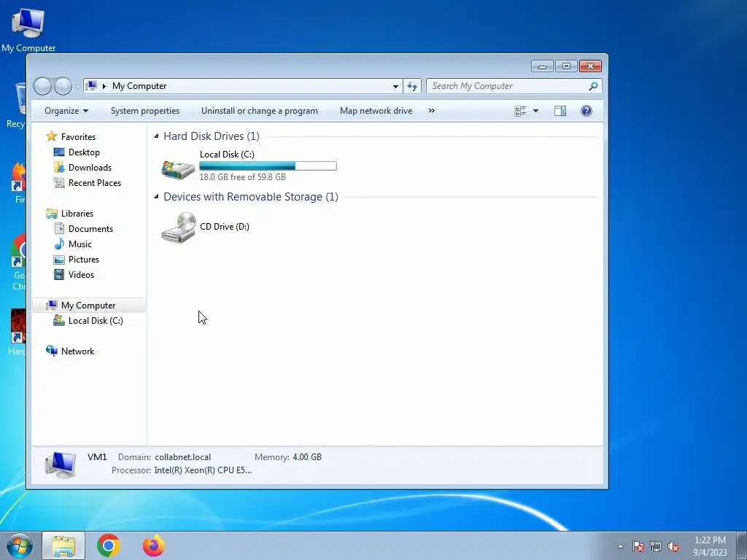Click the Refresh button beside address bar
This screenshot has width=747, height=560.
(x=412, y=86)
